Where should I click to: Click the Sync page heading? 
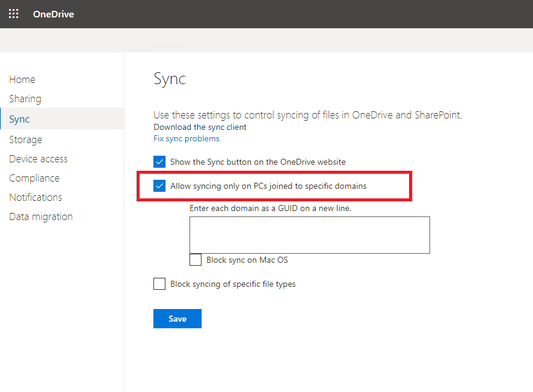click(x=170, y=79)
